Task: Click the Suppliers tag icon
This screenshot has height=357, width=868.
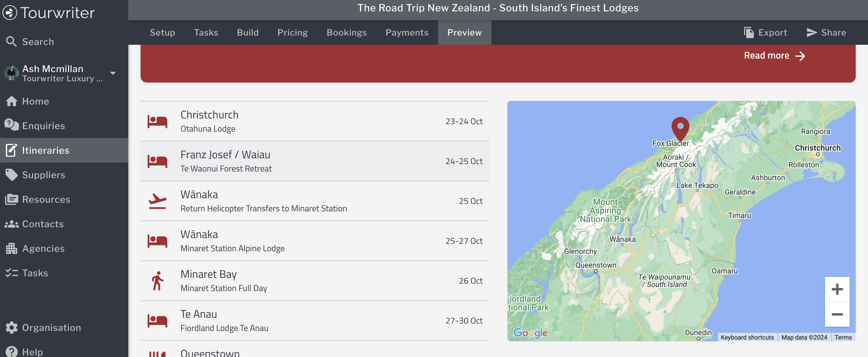Action: tap(11, 175)
